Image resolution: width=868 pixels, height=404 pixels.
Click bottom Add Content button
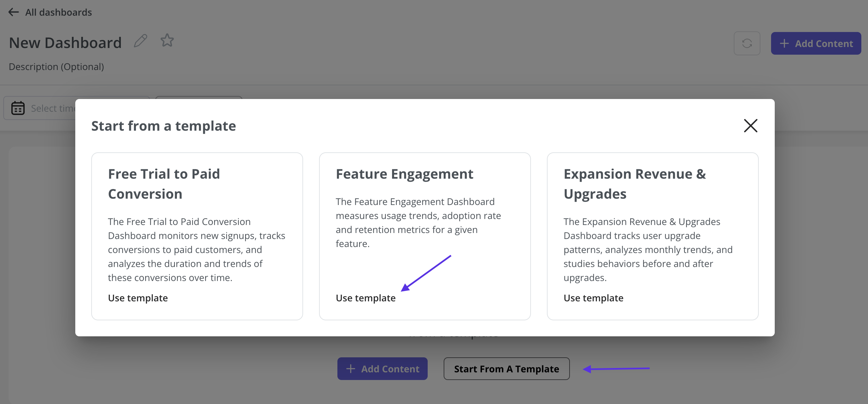click(x=382, y=369)
